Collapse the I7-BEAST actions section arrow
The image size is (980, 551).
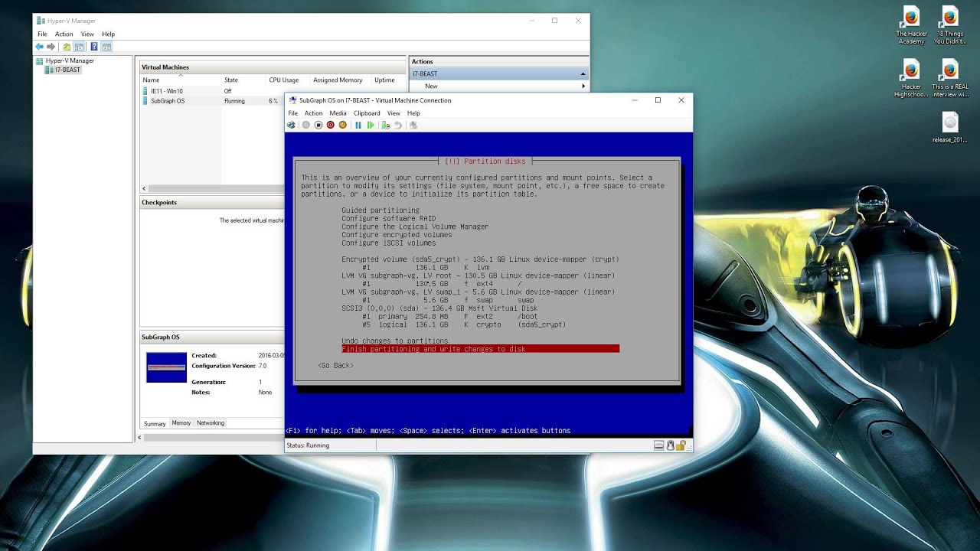click(x=583, y=74)
